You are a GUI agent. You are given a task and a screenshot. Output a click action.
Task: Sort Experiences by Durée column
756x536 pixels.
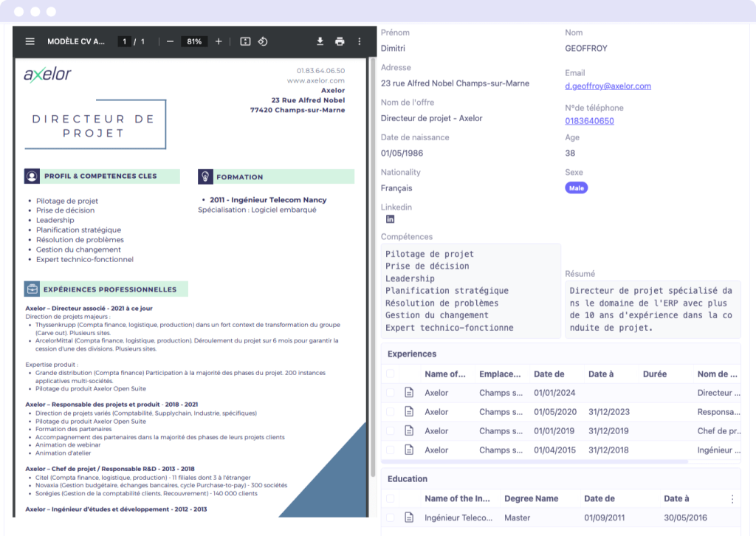(x=655, y=374)
